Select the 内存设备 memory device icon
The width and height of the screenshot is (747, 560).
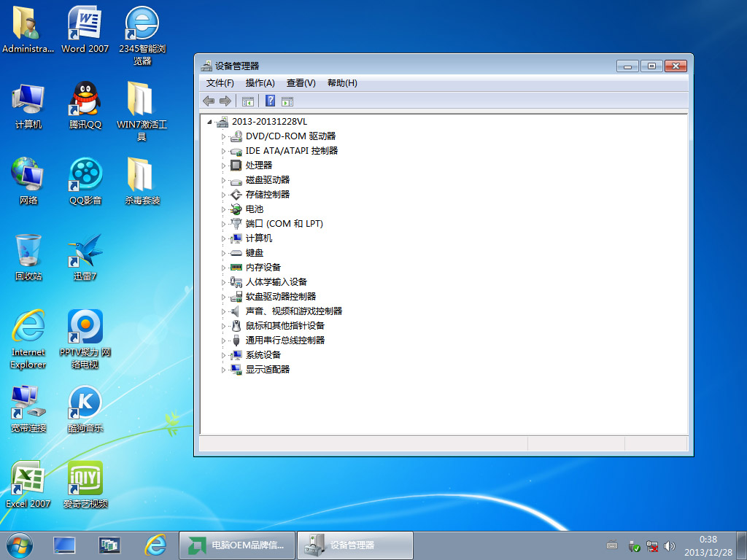(236, 268)
